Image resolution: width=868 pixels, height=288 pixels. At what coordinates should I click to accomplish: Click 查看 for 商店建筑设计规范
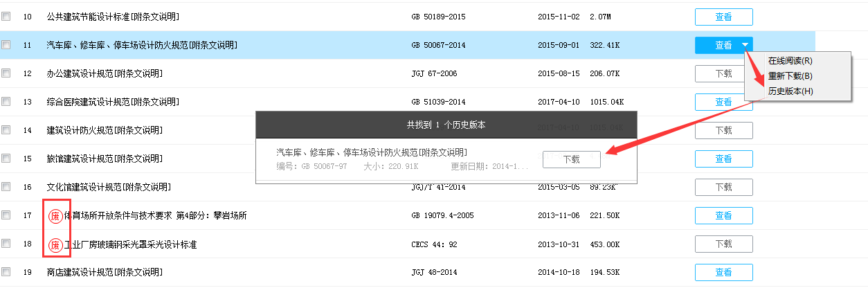(x=723, y=273)
